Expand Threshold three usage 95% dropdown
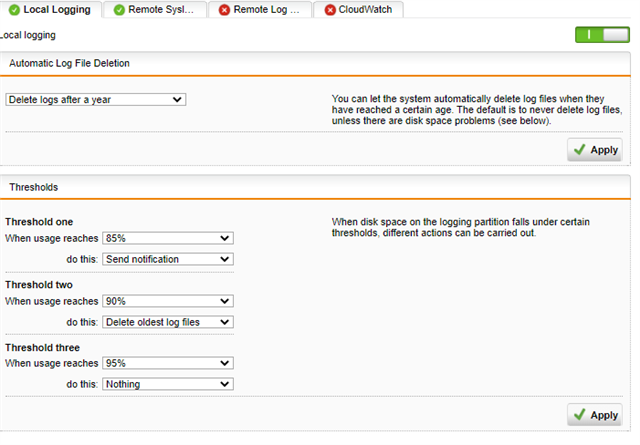 tap(168, 363)
